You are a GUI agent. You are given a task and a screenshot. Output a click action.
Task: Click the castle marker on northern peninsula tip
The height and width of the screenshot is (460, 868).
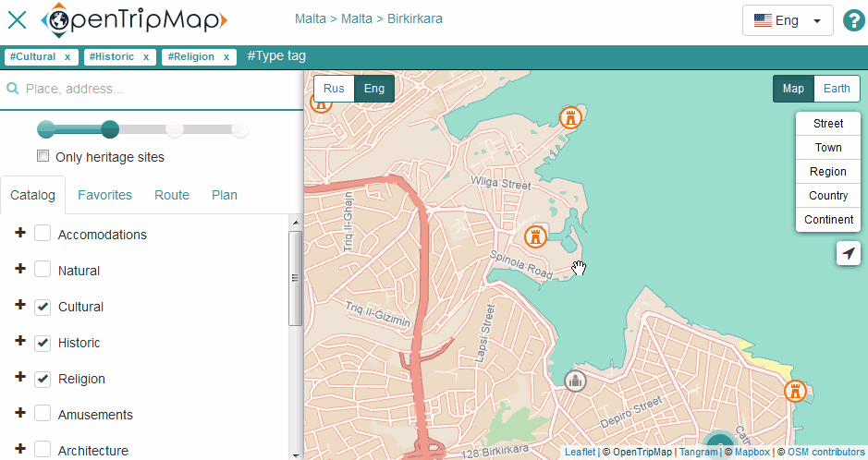pos(571,117)
